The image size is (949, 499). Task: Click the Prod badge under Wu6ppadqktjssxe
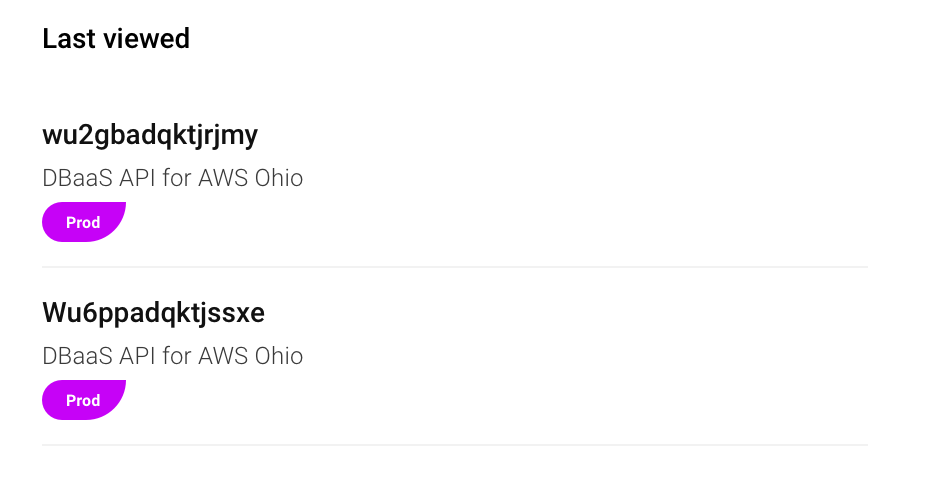[83, 400]
